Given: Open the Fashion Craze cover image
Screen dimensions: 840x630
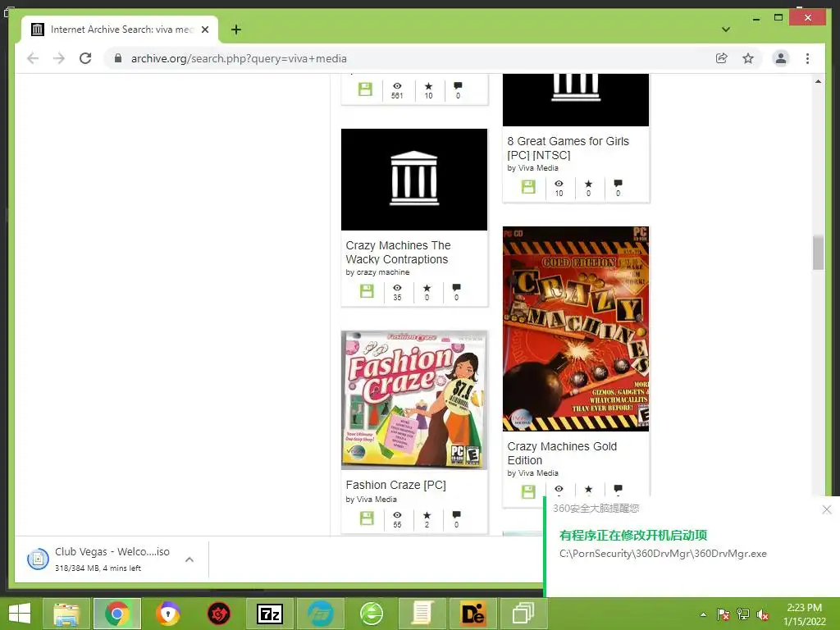Looking at the screenshot, I should tap(414, 400).
